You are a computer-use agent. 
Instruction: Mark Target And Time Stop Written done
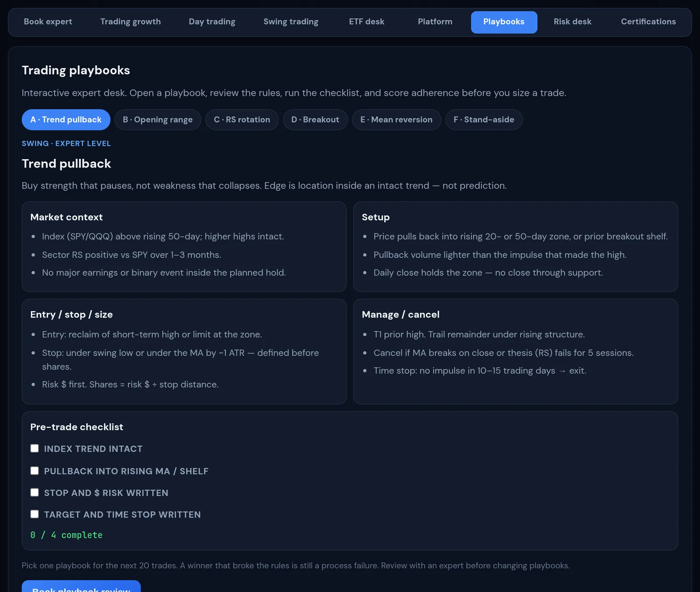tap(35, 514)
